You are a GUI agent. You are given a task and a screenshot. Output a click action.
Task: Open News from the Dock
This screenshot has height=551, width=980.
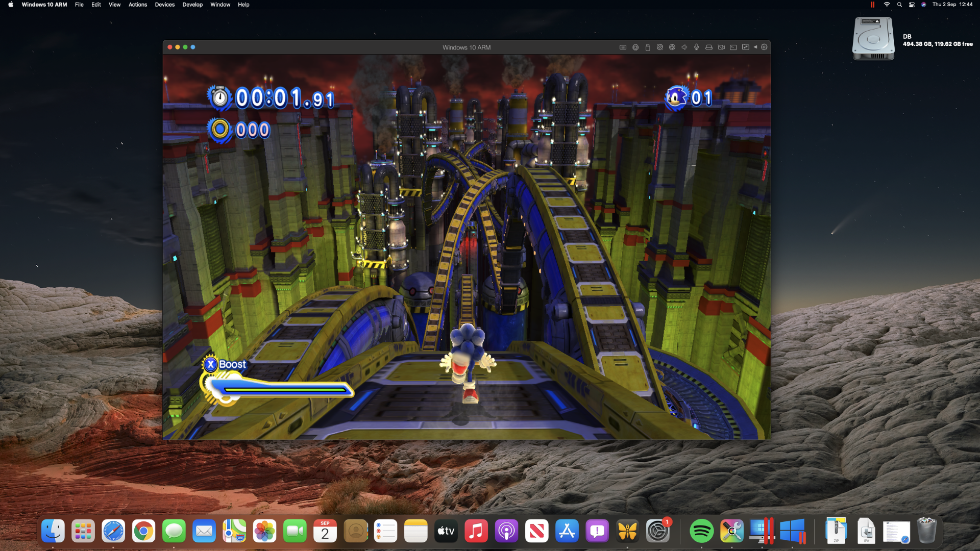(x=537, y=531)
